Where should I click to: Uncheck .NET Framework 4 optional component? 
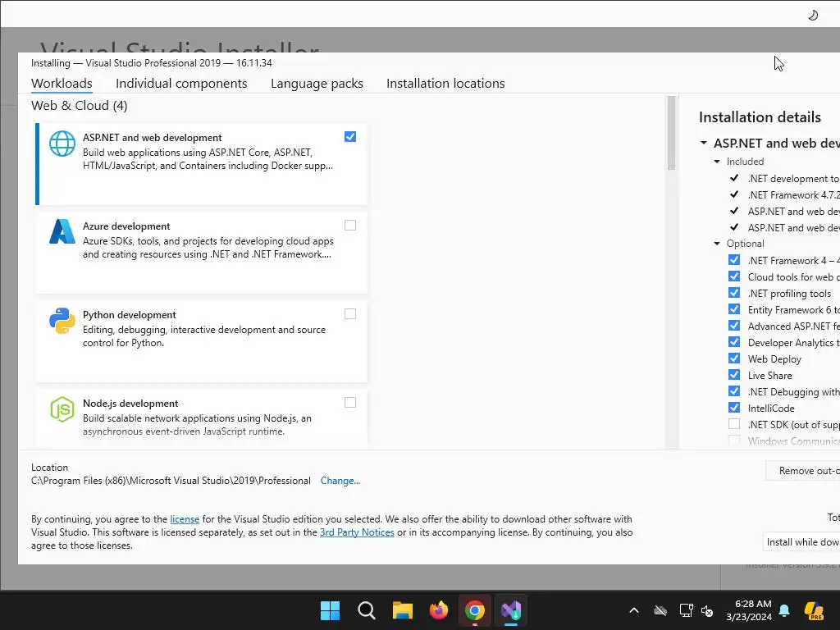(x=734, y=260)
